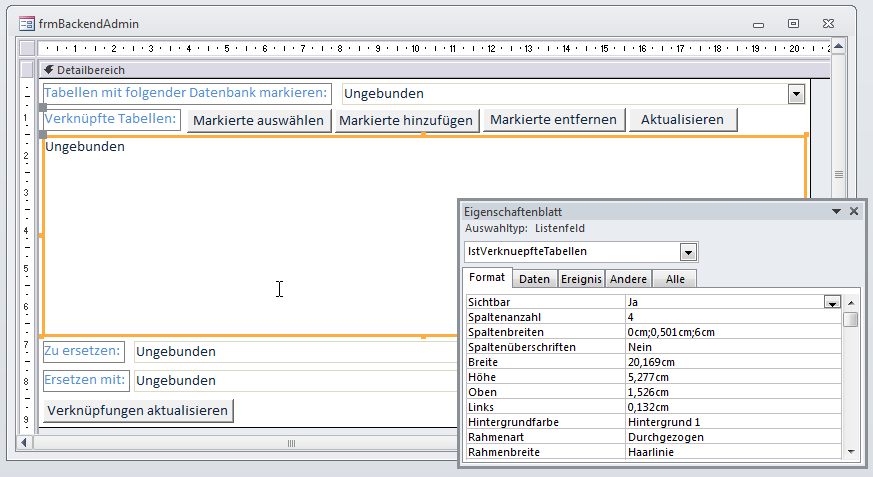This screenshot has height=477, width=873.
Task: Click the Detailbereich section arrow icon
Action: tap(48, 70)
